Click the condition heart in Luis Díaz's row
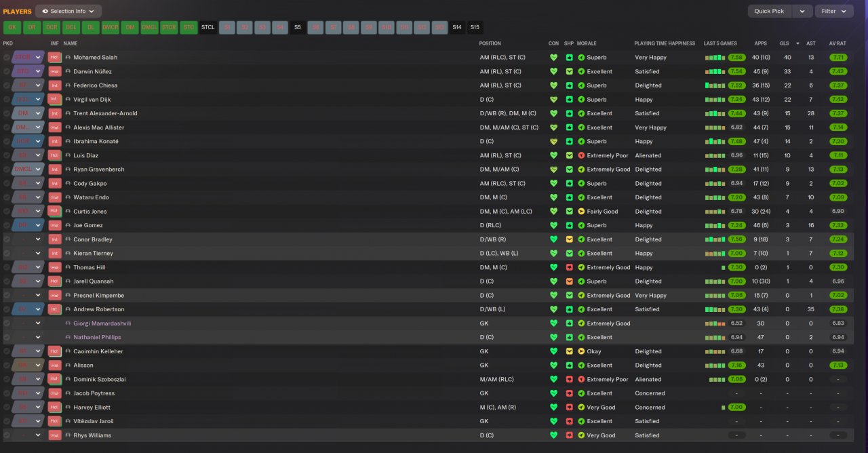Image resolution: width=868 pixels, height=453 pixels. [553, 155]
